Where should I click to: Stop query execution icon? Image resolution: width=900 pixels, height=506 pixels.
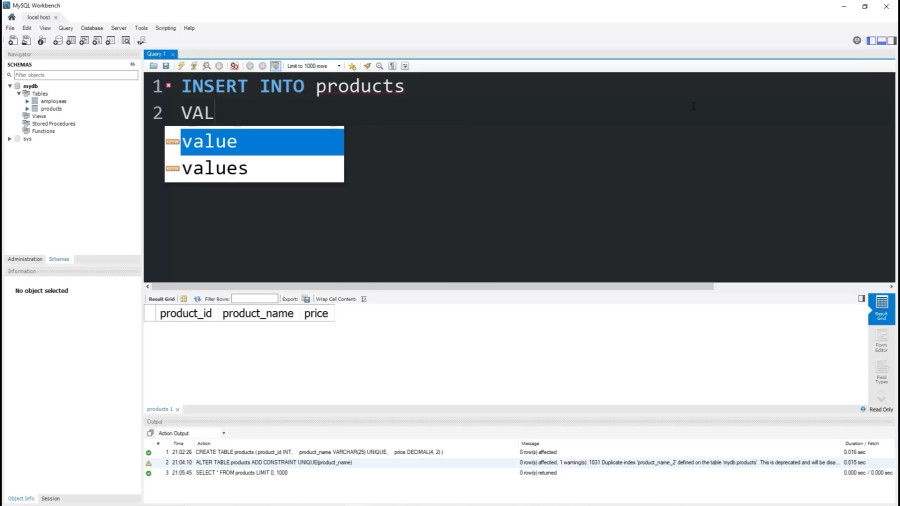219,66
